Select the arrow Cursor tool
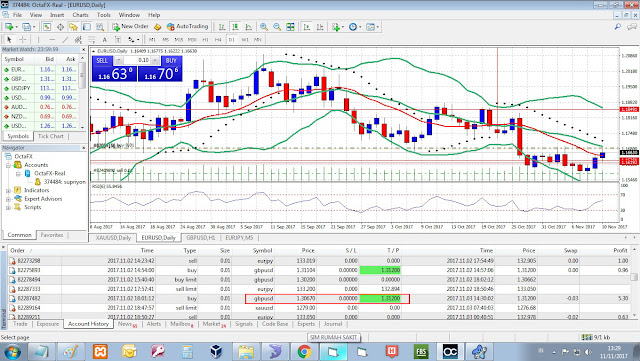 tap(9, 40)
